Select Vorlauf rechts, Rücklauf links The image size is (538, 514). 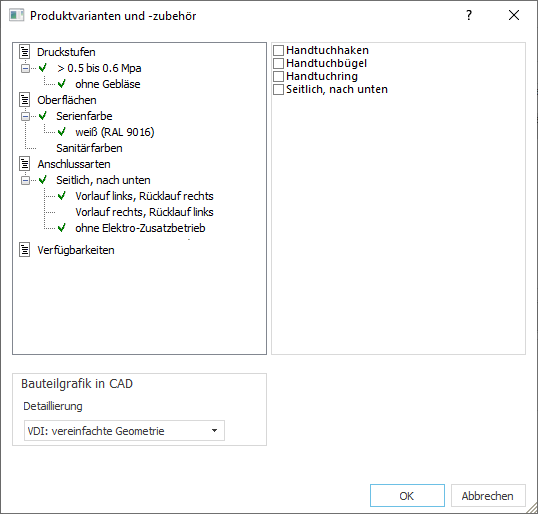click(144, 212)
